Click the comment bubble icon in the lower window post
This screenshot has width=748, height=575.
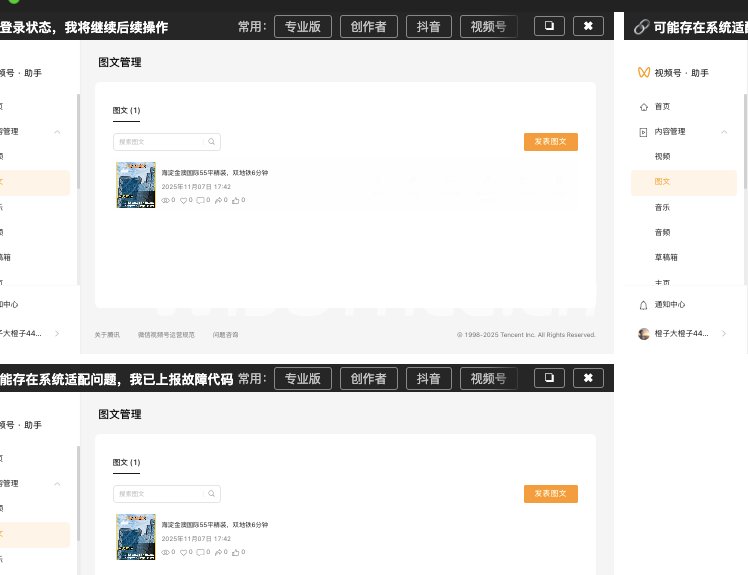[200, 553]
